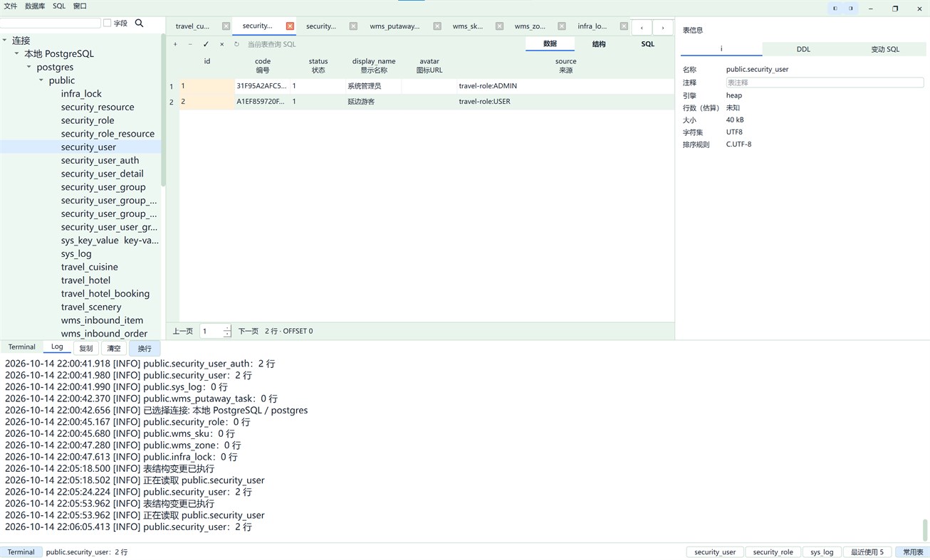This screenshot has height=560, width=930.
Task: Open travel_hotel_booking table in tree
Action: coord(105,293)
